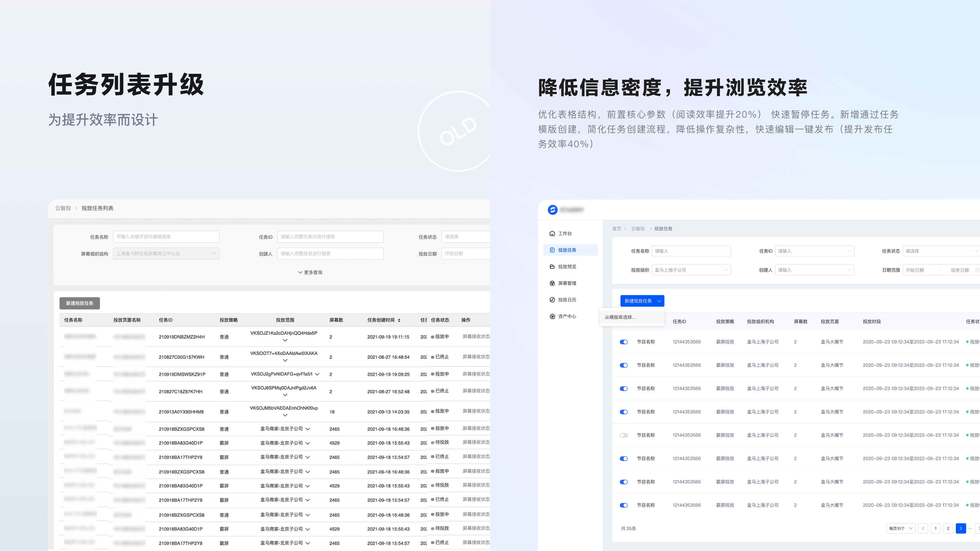Click 首页 in the breadcrumb

[x=616, y=229]
